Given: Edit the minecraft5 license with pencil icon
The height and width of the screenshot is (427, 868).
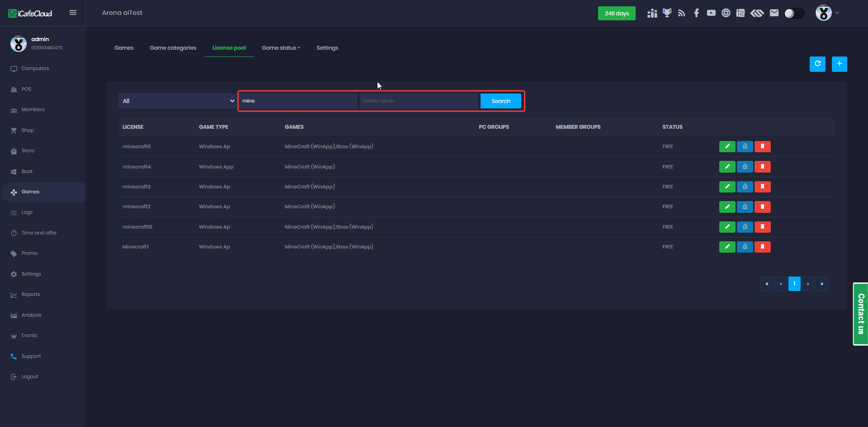Looking at the screenshot, I should click(x=727, y=146).
